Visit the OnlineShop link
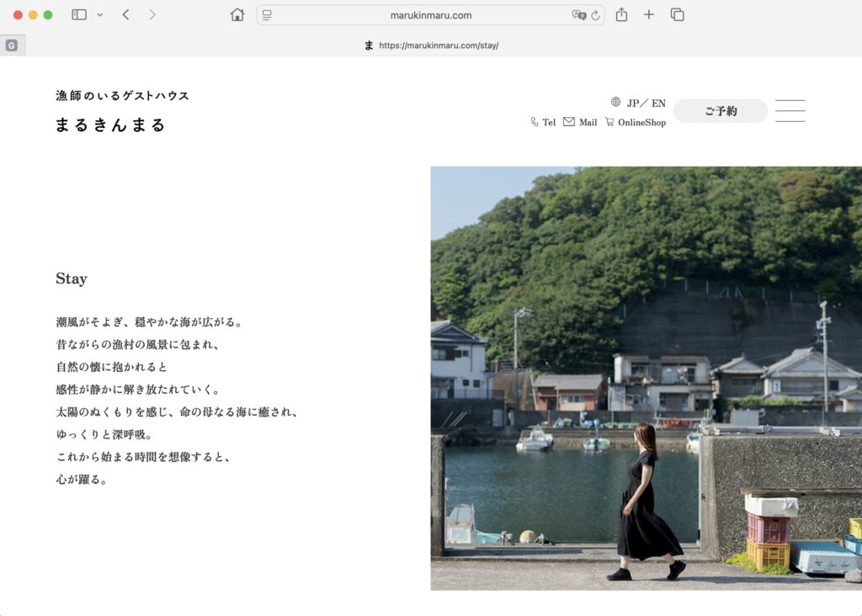This screenshot has width=862, height=616. pyautogui.click(x=636, y=122)
